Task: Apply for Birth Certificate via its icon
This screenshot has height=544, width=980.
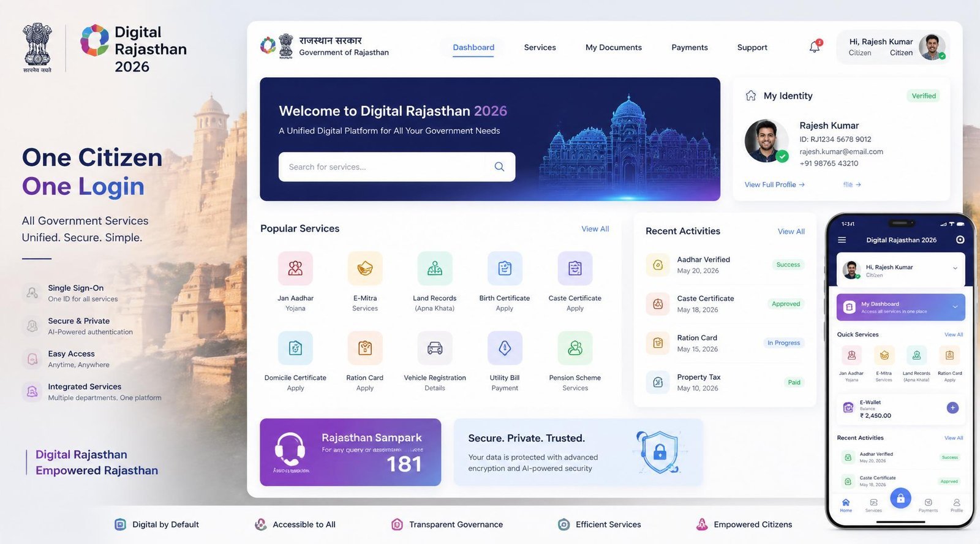Action: [505, 268]
